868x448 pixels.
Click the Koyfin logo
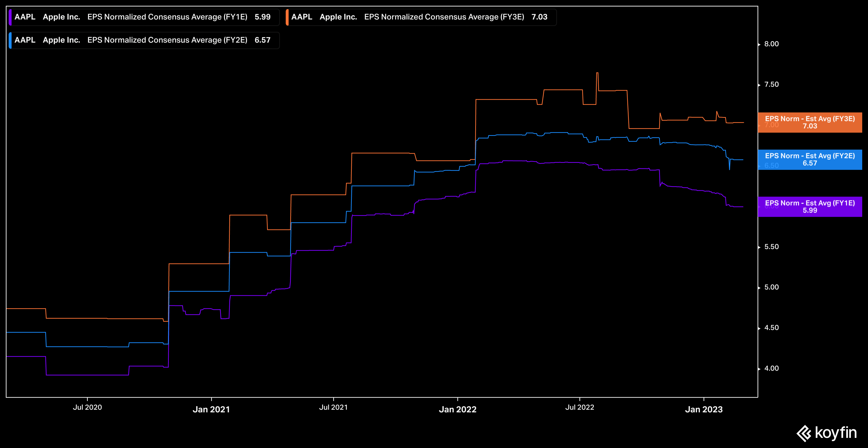coord(827,433)
